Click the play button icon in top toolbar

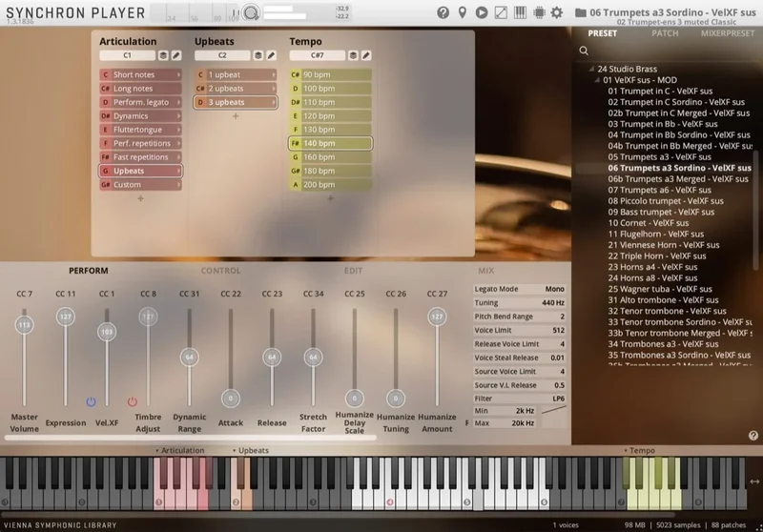click(482, 12)
